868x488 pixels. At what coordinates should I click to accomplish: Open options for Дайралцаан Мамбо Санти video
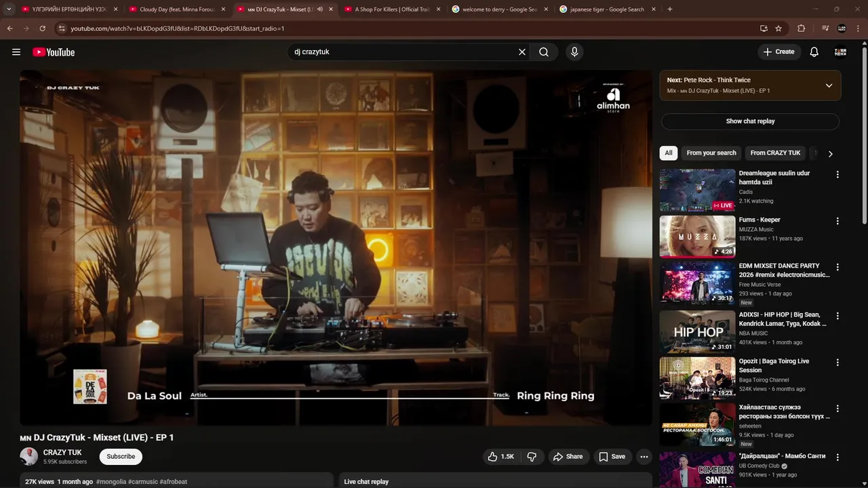[837, 457]
